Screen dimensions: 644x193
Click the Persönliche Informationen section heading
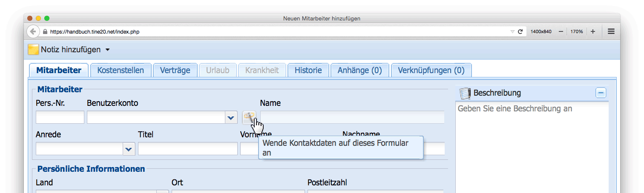[91, 169]
